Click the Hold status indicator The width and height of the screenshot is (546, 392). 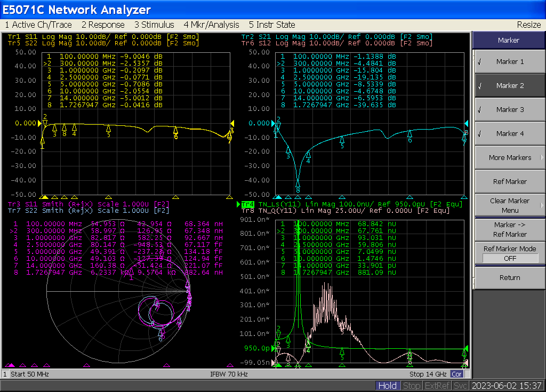387,386
